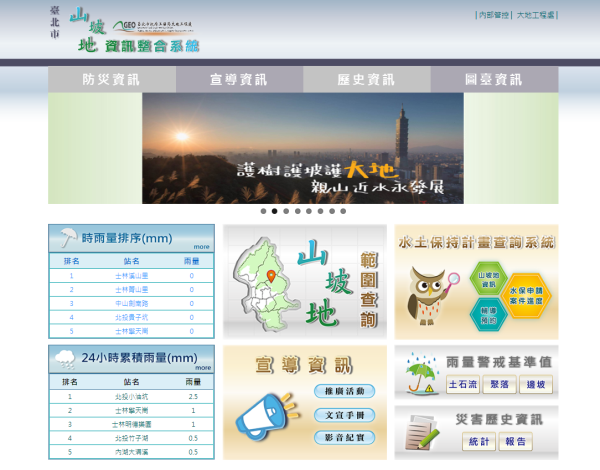Image resolution: width=600 pixels, height=470 pixels.
Task: Select the fifth carousel dot
Action: (x=309, y=211)
